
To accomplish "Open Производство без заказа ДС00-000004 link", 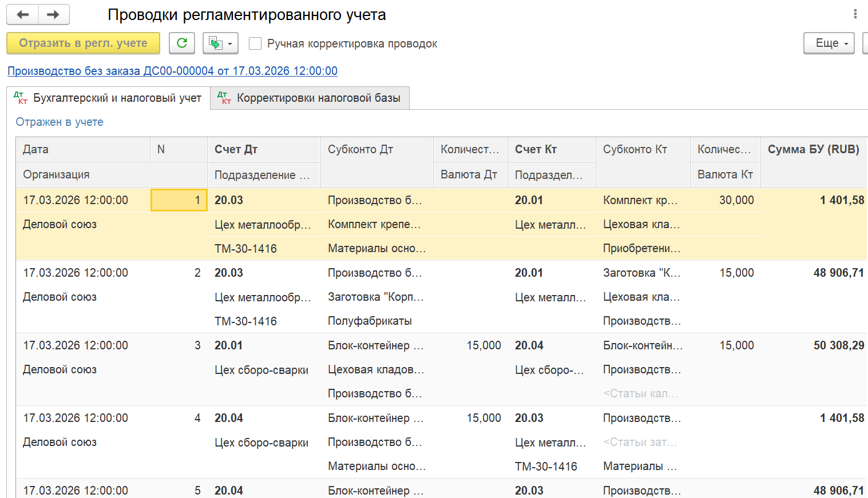I will coord(172,71).
